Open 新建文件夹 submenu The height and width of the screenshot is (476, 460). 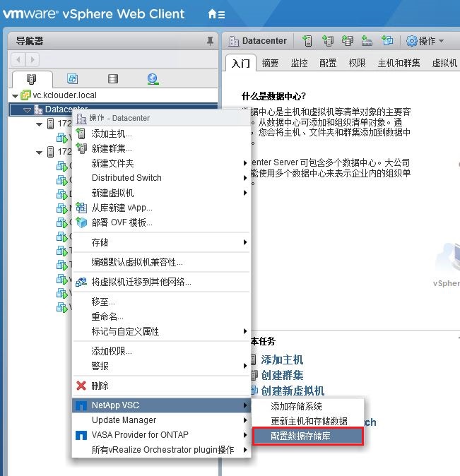[x=162, y=163]
